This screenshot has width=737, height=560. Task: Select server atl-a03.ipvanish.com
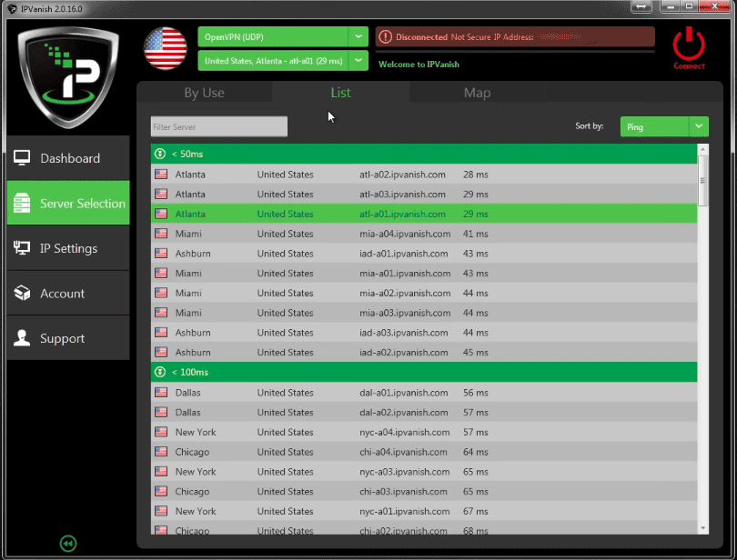coord(424,194)
